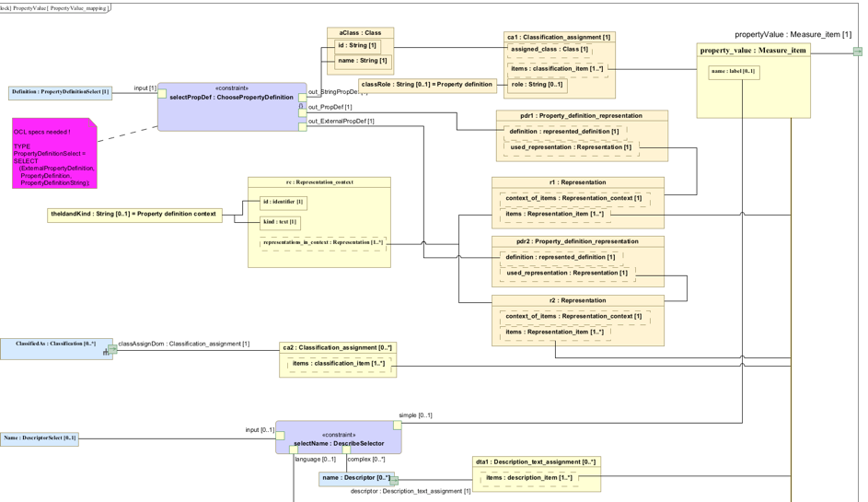This screenshot has width=868, height=502.
Task: Select the complex [0..*] port on selectName
Action: (346, 450)
